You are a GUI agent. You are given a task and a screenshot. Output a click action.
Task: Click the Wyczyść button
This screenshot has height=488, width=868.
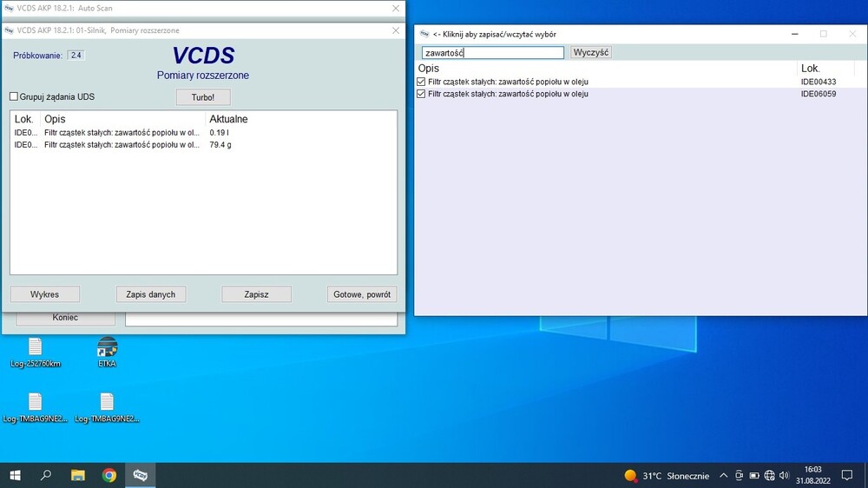pos(591,52)
